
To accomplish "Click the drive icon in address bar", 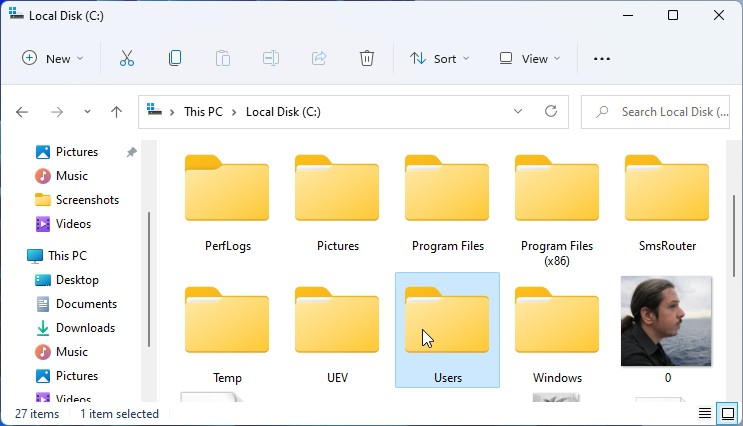I will tap(154, 109).
